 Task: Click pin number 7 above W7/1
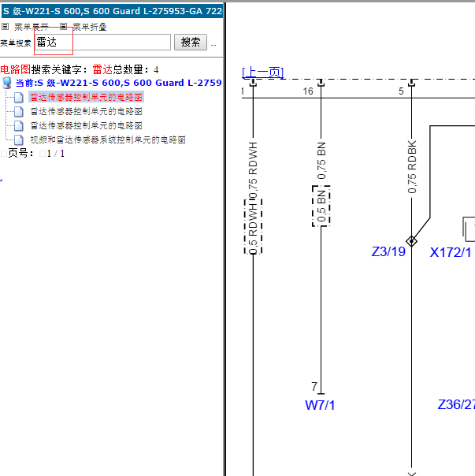click(x=314, y=386)
